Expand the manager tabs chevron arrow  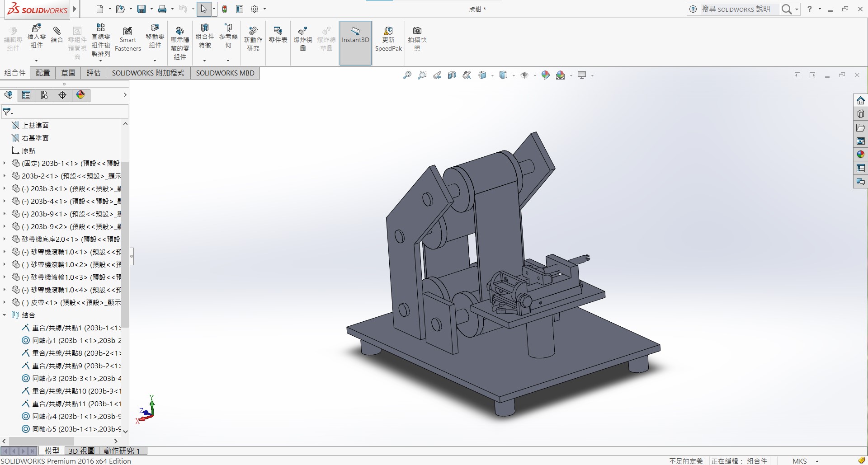tap(125, 95)
